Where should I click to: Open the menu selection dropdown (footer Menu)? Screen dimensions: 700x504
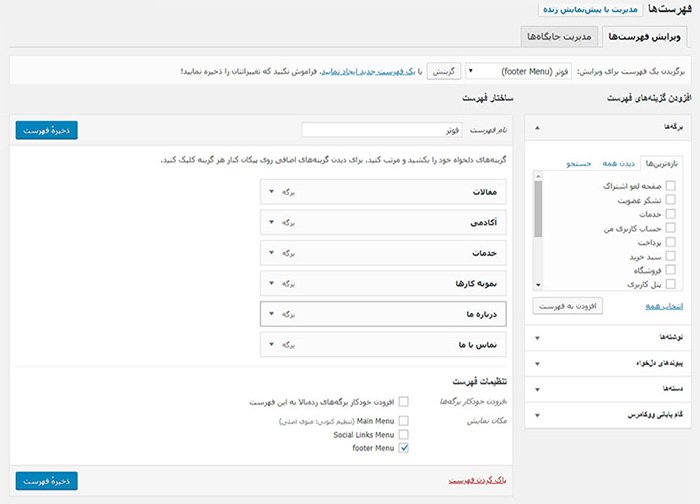point(518,71)
